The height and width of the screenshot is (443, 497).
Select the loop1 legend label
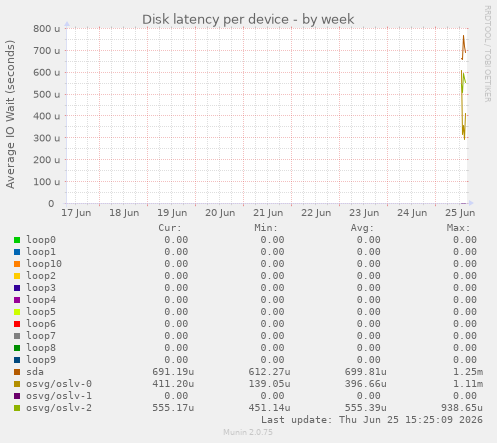[41, 252]
